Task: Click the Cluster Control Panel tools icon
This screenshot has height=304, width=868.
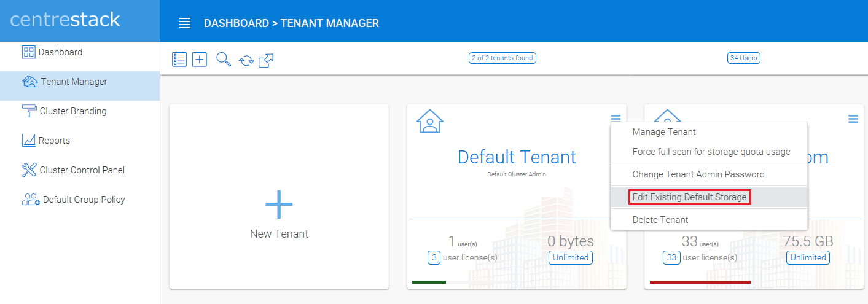Action: [29, 170]
